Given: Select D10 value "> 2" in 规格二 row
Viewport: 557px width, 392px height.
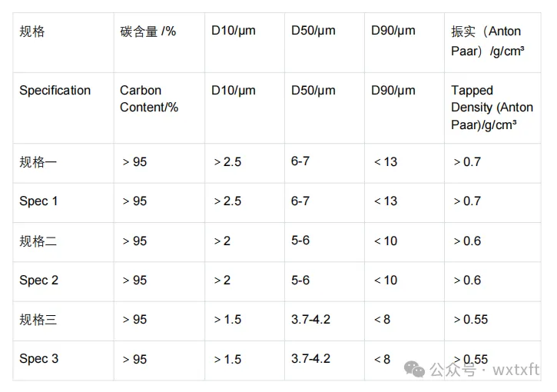Looking at the screenshot, I should [x=222, y=241].
